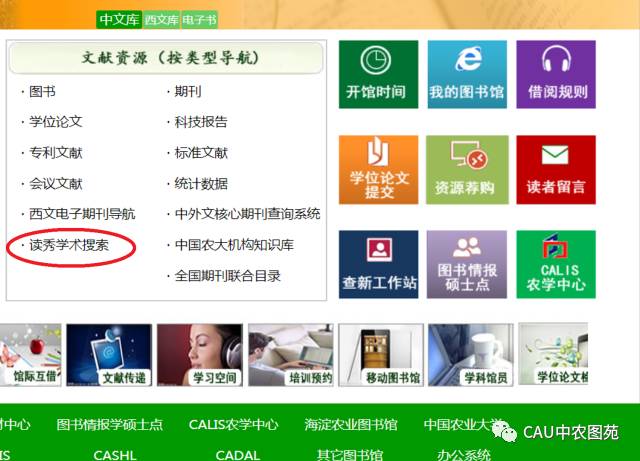Open the 期刊 resource link

coord(188,91)
